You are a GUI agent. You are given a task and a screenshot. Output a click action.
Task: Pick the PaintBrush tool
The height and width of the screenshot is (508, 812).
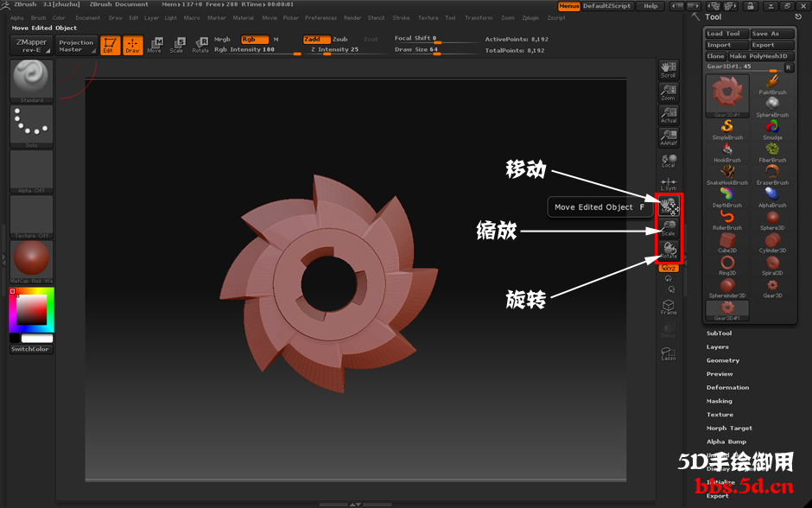[x=772, y=85]
